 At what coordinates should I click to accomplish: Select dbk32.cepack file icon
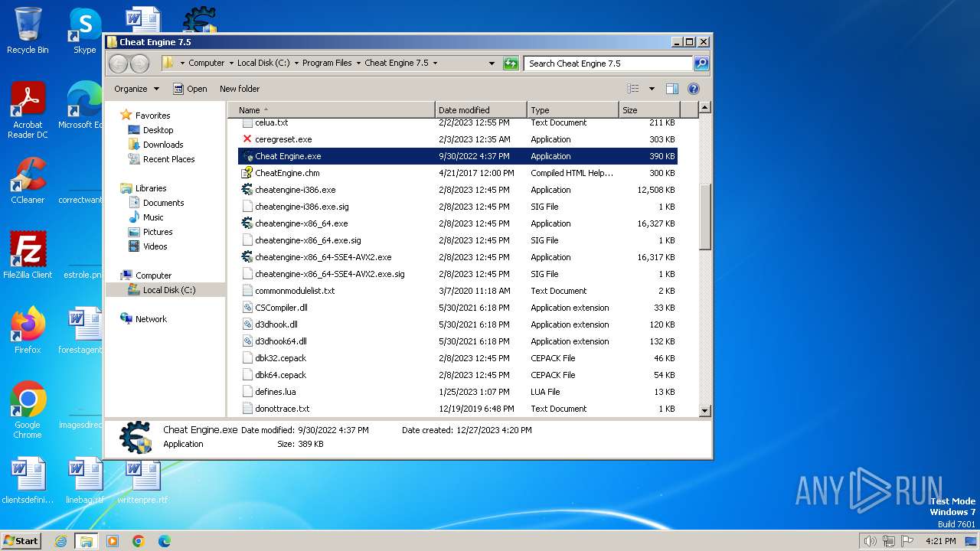coord(247,358)
